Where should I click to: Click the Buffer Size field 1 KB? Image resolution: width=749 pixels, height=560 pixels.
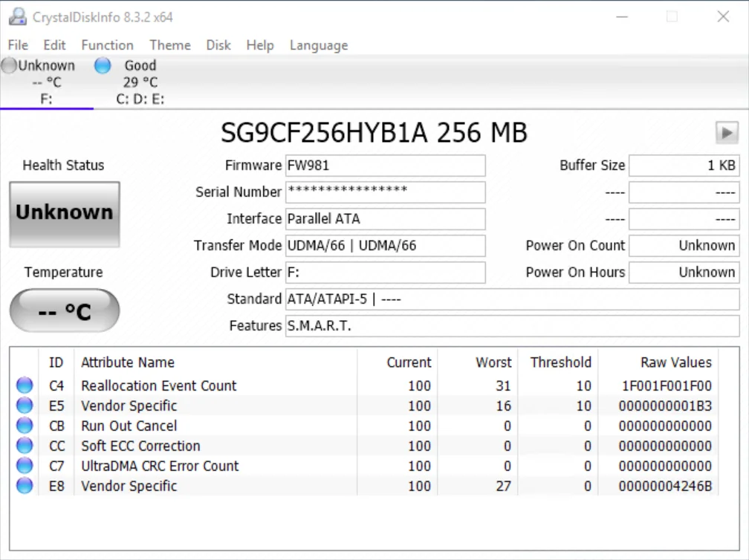684,166
